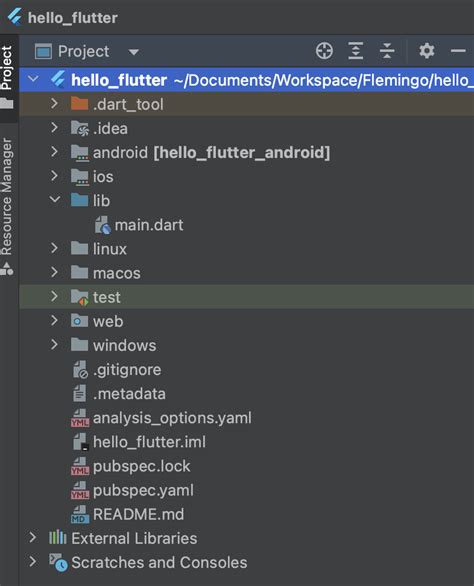Select the android [hello_flutter_android] label
Image resolution: width=474 pixels, height=586 pixels.
(x=211, y=153)
